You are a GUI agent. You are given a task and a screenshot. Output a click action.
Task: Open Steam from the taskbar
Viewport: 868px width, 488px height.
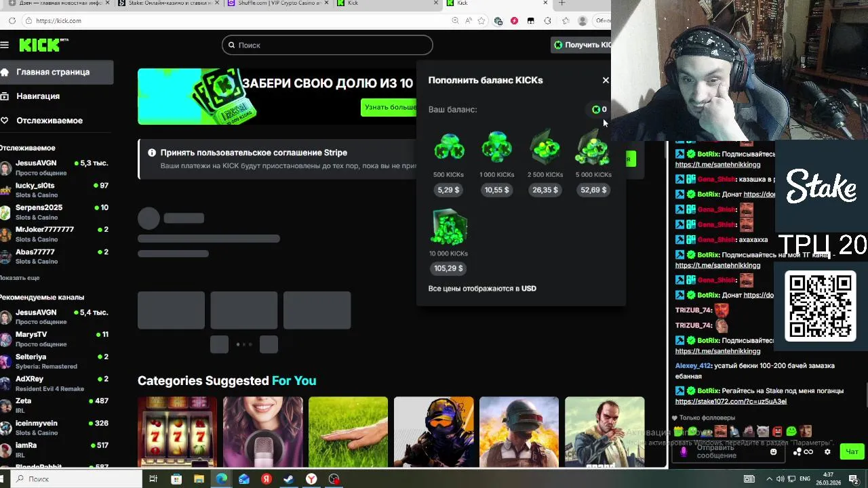pyautogui.click(x=289, y=479)
